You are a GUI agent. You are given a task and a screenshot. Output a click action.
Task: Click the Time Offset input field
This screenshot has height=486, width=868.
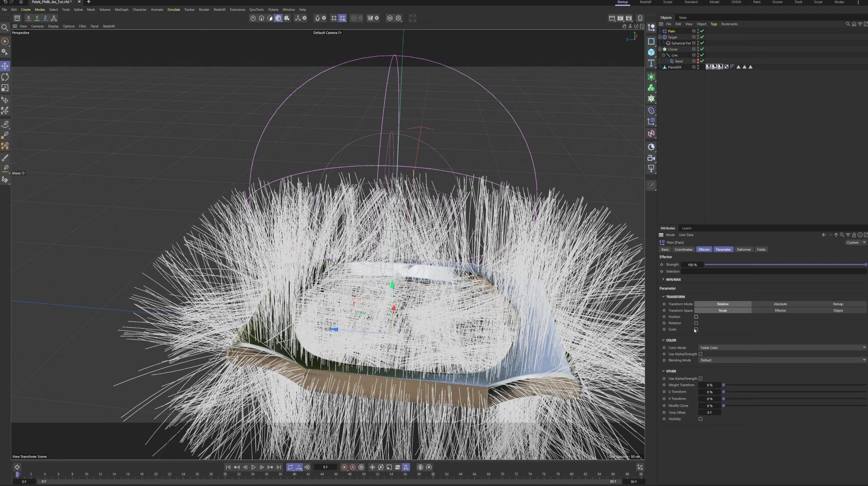pos(710,413)
